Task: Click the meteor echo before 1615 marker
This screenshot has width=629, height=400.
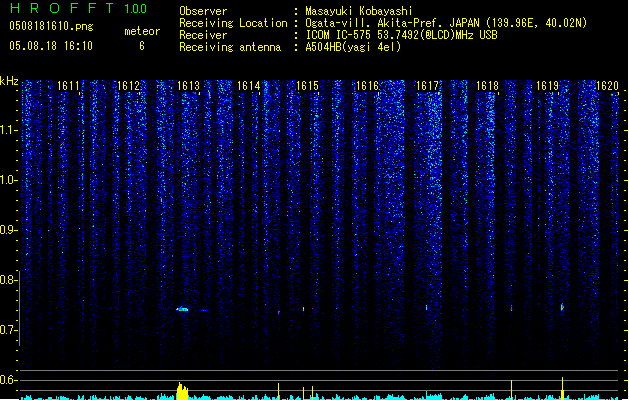Action: [x=303, y=309]
